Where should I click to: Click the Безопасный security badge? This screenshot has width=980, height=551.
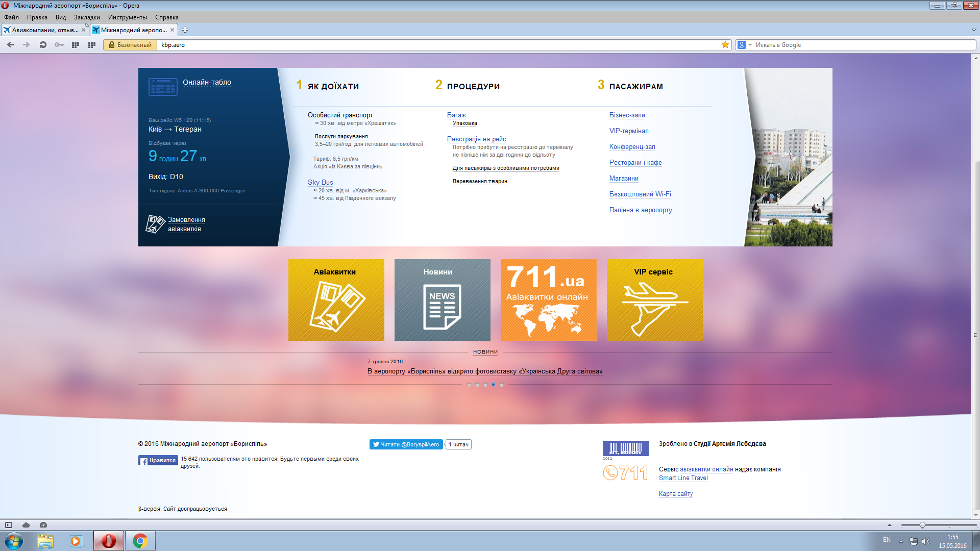coord(130,45)
